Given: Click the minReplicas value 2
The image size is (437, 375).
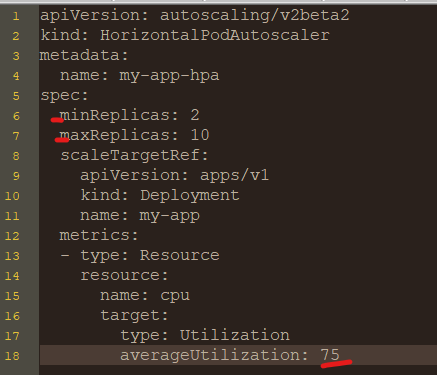Looking at the screenshot, I should pyautogui.click(x=195, y=115).
